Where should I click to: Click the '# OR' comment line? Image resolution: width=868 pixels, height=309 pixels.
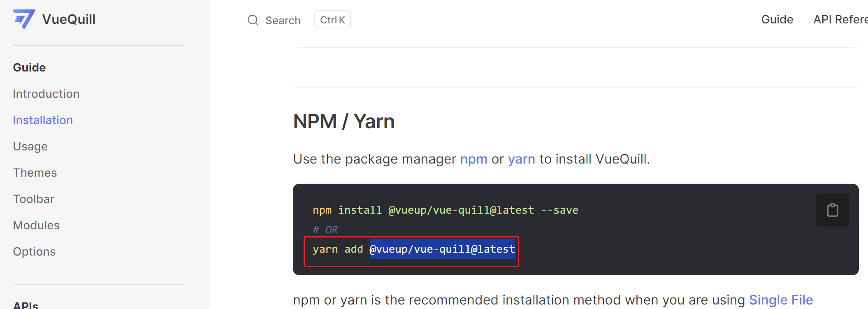[325, 230]
